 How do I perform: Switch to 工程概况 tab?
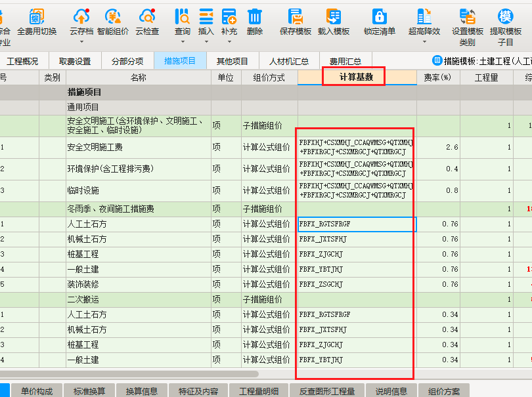[x=22, y=61]
